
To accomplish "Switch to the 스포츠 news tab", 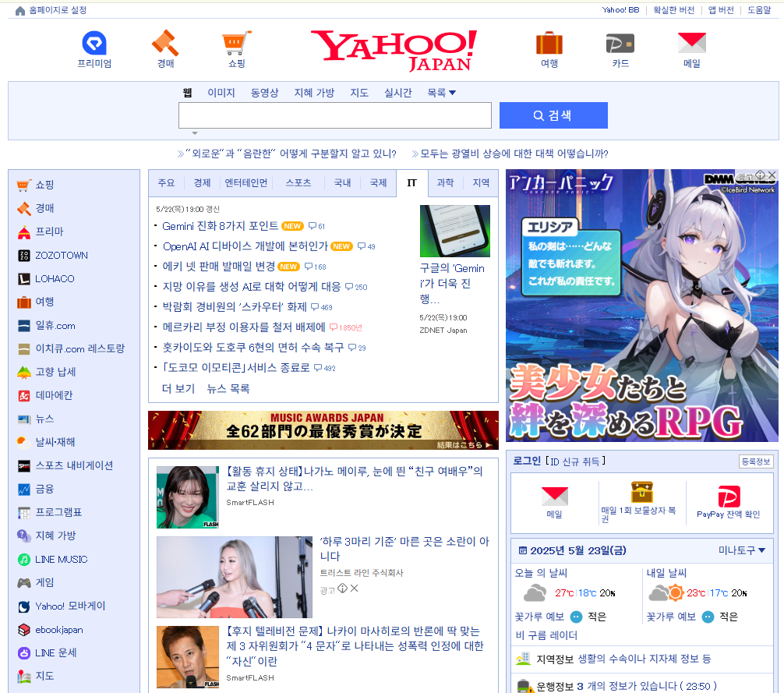I will (x=298, y=183).
